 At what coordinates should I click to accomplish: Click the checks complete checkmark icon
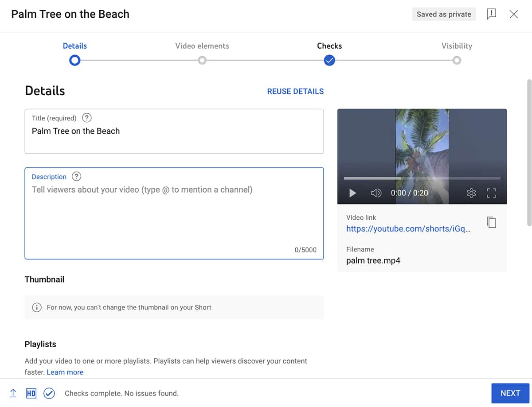49,393
